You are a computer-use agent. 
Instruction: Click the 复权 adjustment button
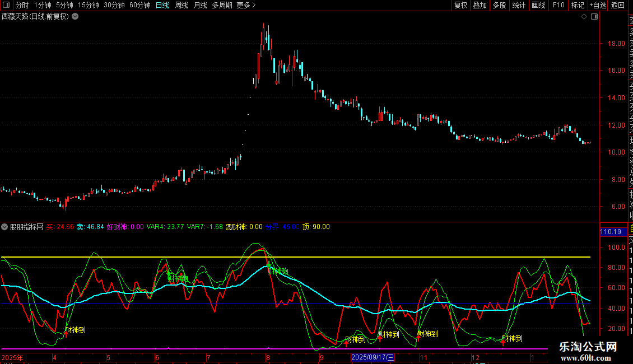tap(460, 5)
